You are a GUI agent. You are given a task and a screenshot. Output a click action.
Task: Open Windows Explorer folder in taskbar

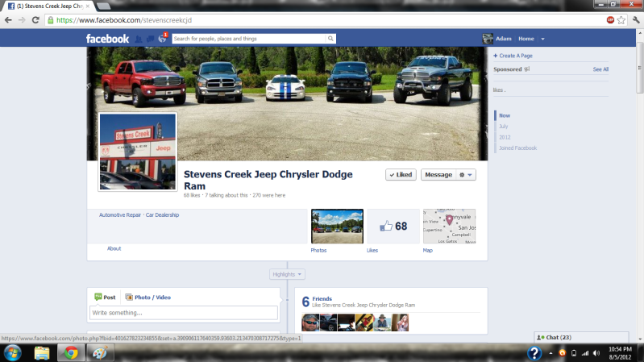(42, 353)
